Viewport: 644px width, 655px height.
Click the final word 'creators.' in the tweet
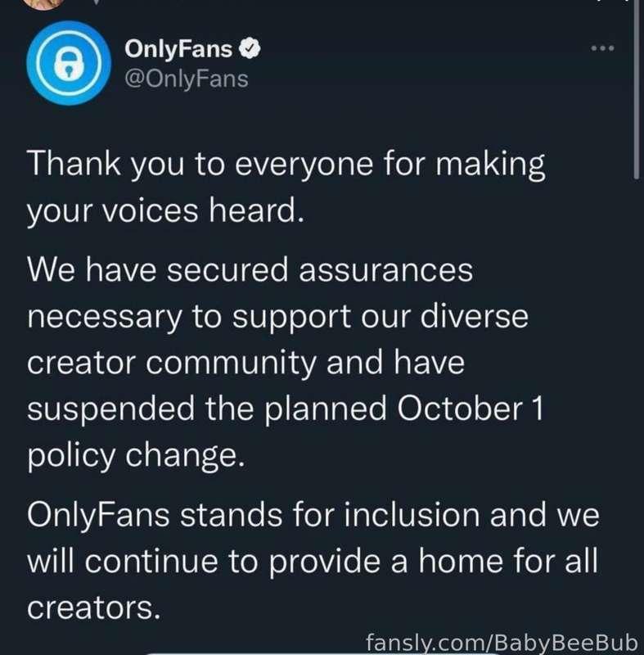tap(93, 608)
